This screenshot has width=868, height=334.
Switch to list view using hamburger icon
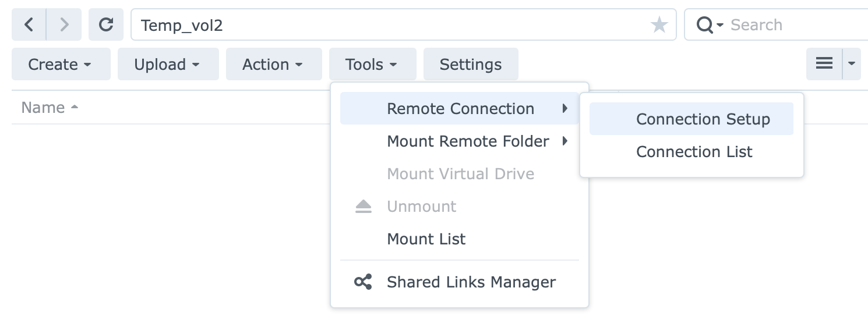coord(824,64)
